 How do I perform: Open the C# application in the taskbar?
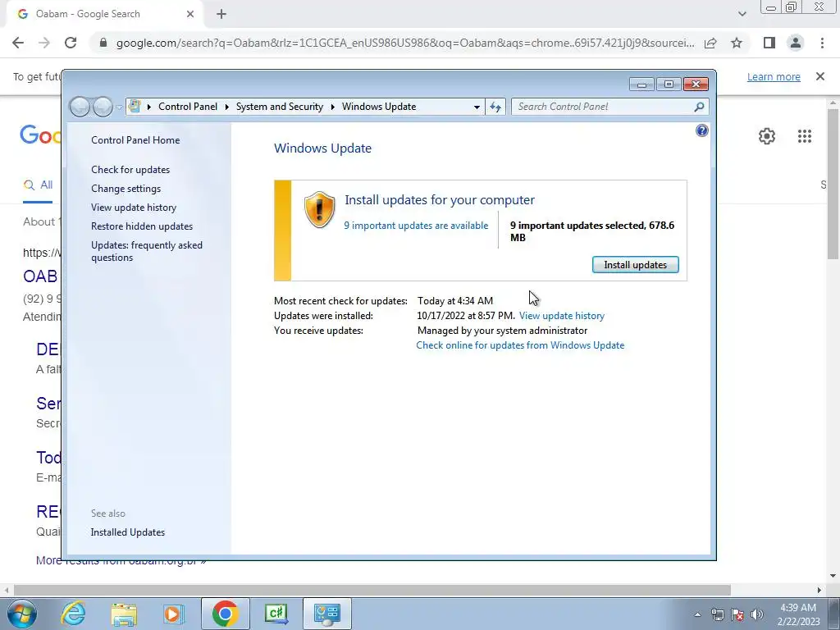click(276, 614)
